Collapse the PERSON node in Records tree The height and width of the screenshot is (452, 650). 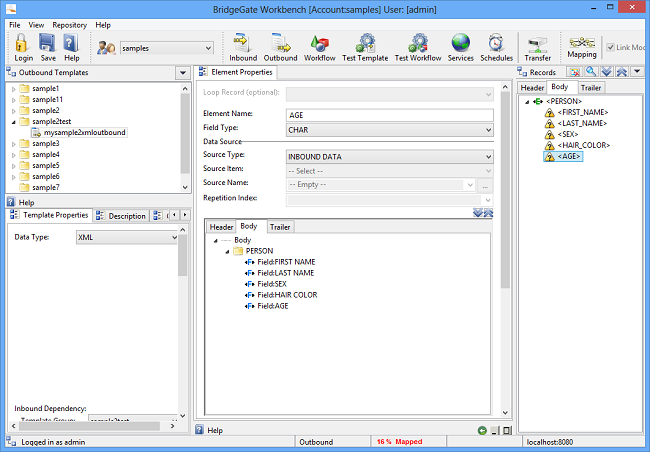tap(527, 102)
